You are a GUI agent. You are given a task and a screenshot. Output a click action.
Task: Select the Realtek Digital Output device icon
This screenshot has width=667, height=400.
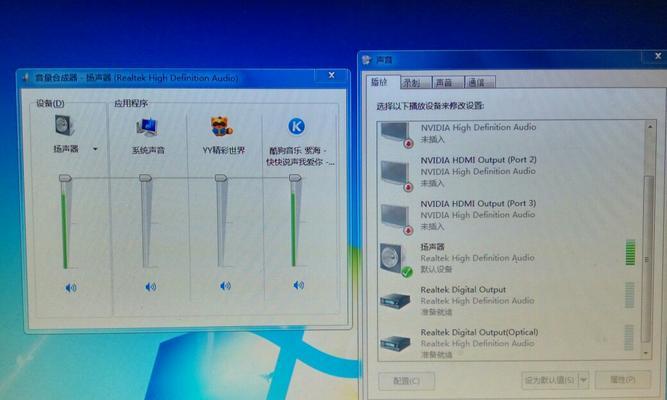[x=395, y=301]
